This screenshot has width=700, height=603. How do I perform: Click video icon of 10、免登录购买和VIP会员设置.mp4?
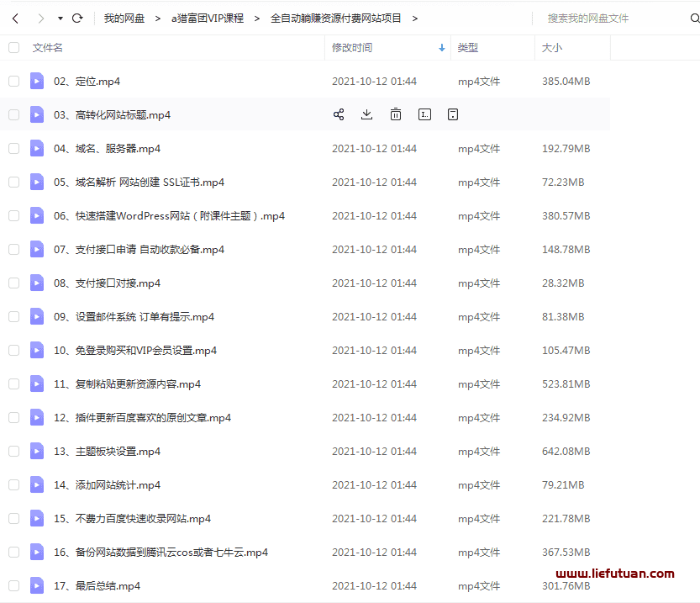37,350
